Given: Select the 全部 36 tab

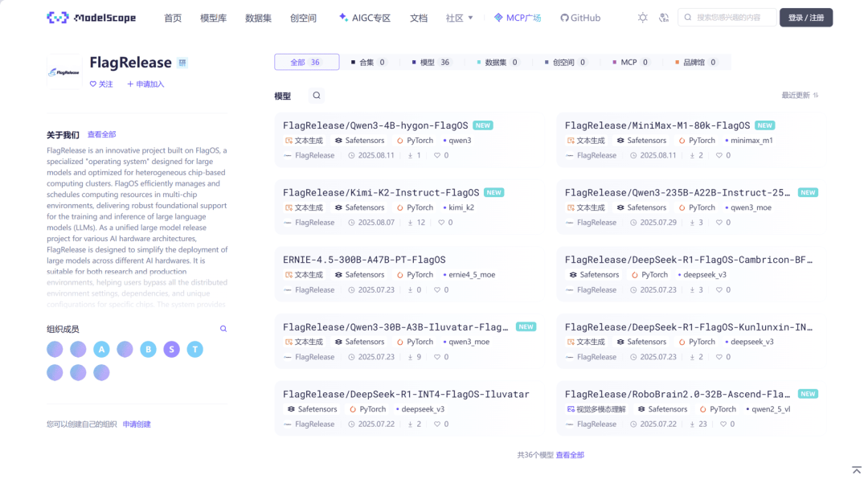Looking at the screenshot, I should (x=307, y=62).
